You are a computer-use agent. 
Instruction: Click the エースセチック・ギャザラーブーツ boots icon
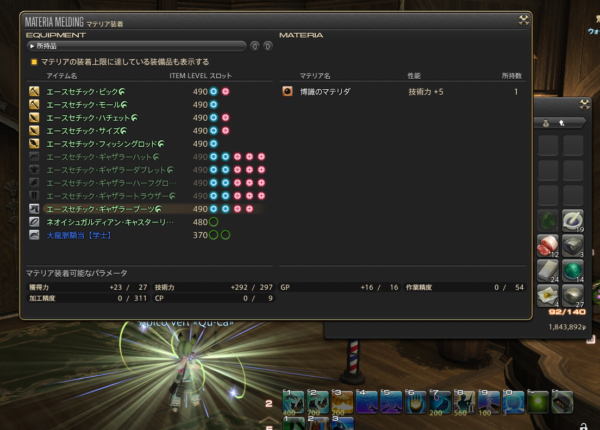(x=33, y=208)
